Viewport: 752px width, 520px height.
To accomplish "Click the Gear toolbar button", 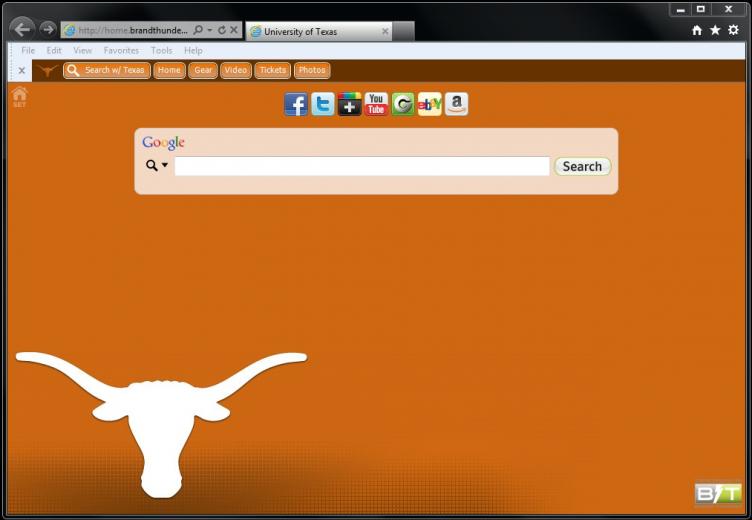I will coord(203,71).
